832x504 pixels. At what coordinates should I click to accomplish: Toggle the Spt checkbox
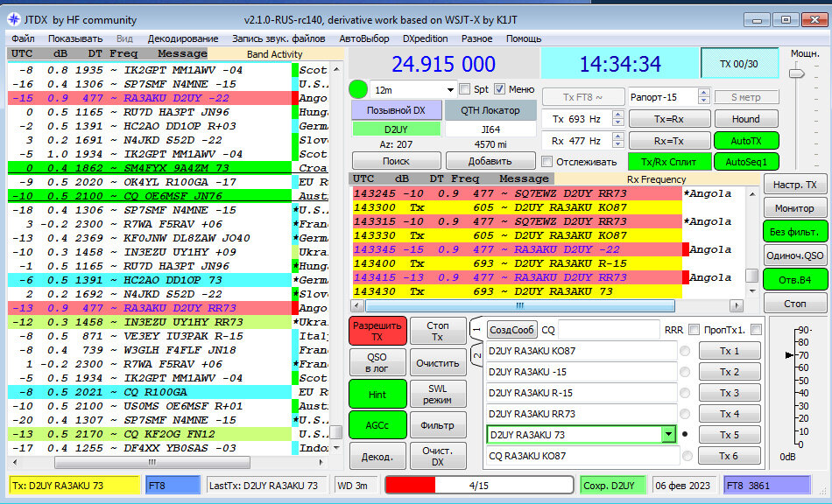[x=465, y=89]
